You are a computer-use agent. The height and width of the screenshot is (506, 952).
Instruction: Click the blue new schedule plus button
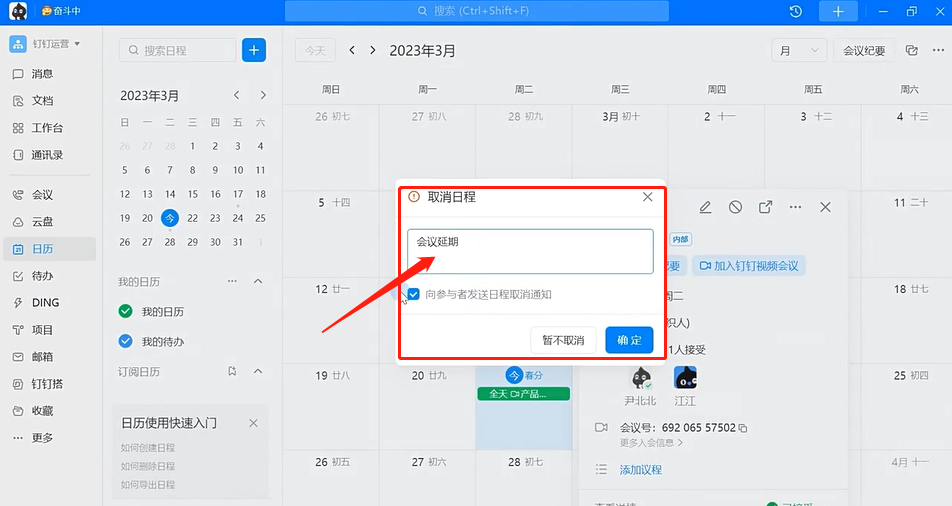pyautogui.click(x=254, y=50)
